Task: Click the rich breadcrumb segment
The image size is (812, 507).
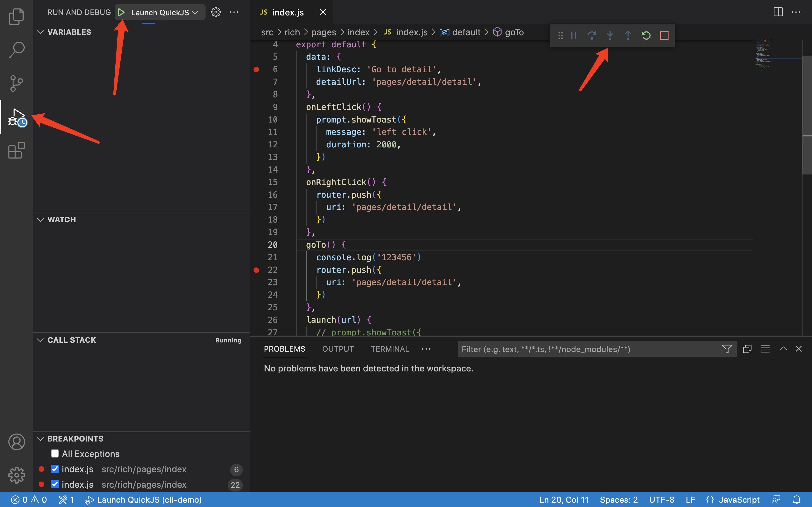Action: tap(292, 32)
